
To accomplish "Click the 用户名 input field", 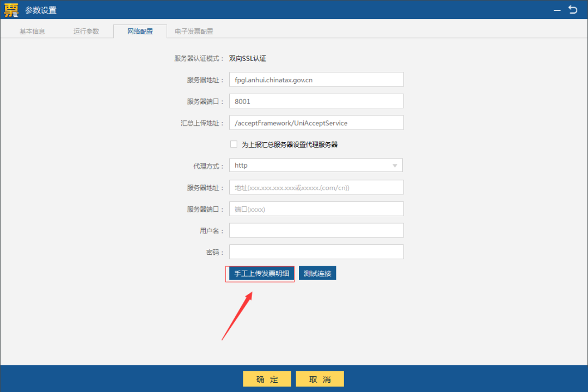I will pyautogui.click(x=316, y=230).
